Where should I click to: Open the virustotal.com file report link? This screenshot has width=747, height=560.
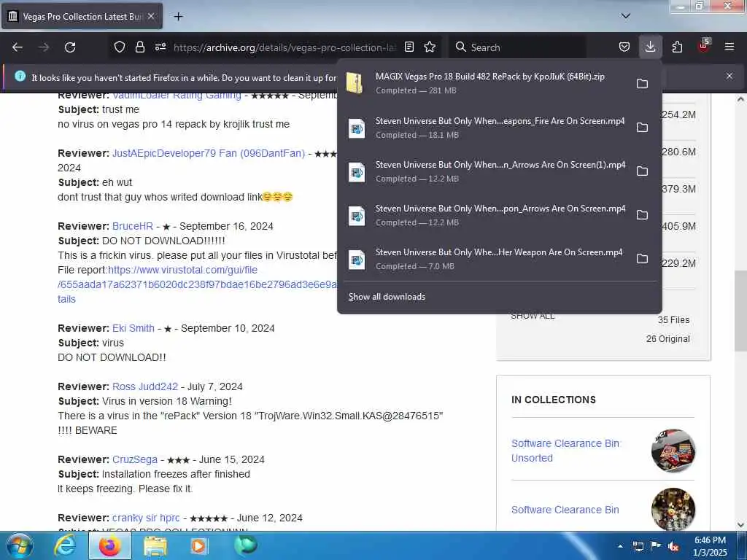182,270
